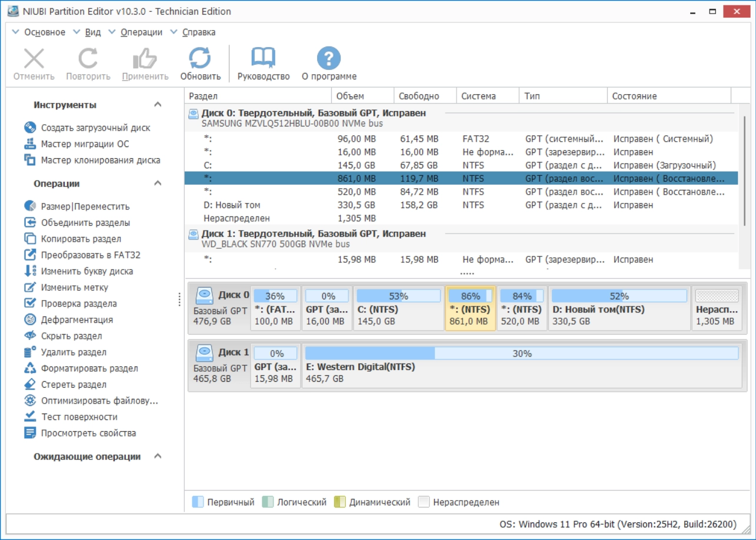This screenshot has width=756, height=540.
Task: Select the 16,00 MB reserved partition row
Action: (461, 152)
